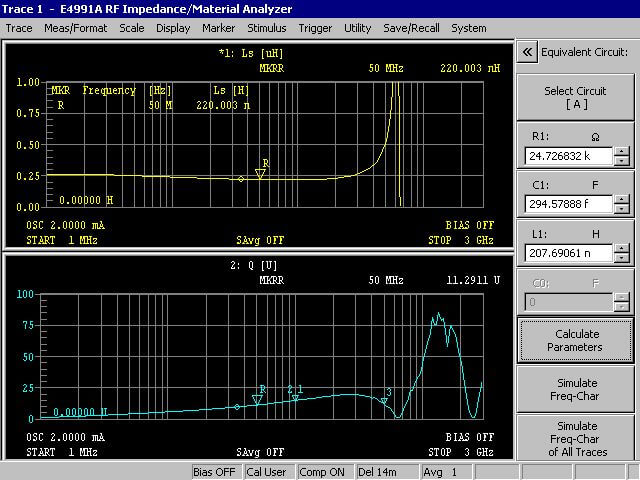Select the R marker on Q trace
This screenshot has width=640, height=480.
(257, 400)
